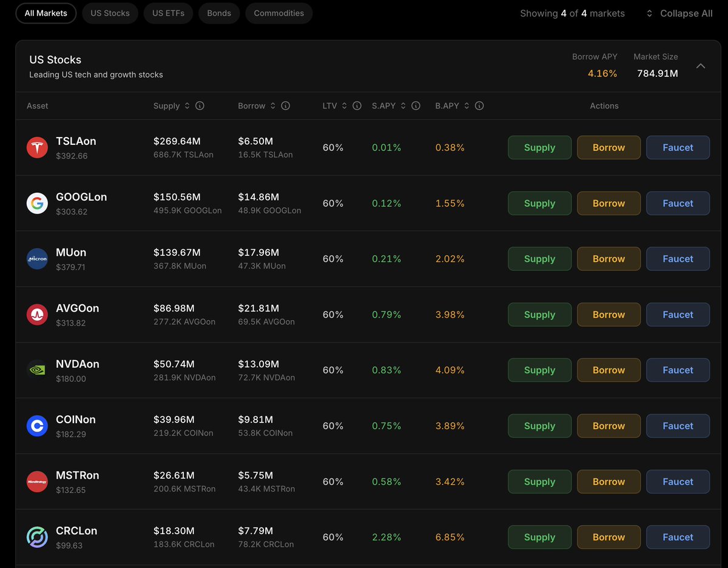This screenshot has width=728, height=568.
Task: Supply AVGOon asset
Action: (x=539, y=315)
